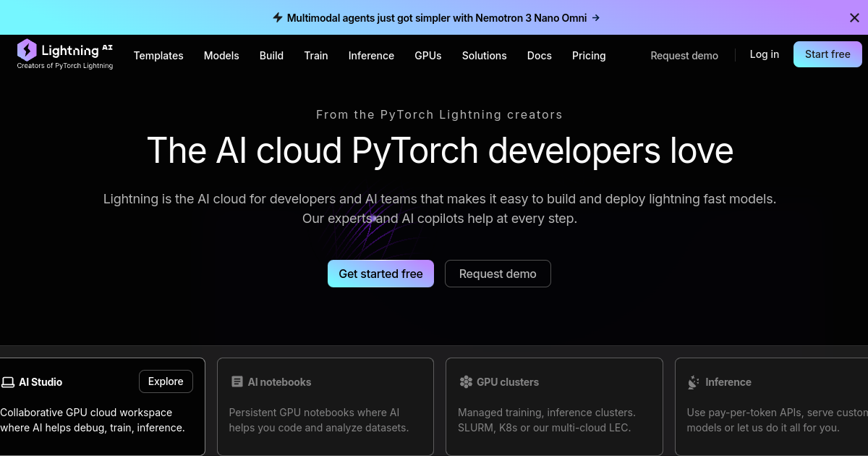Select the Inference product card
The width and height of the screenshot is (868, 456).
click(771, 406)
